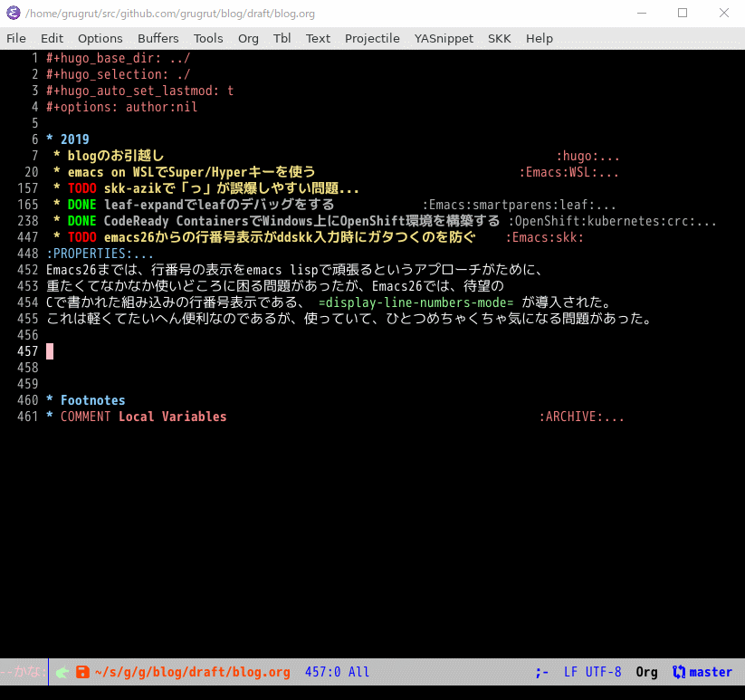The height and width of the screenshot is (700, 745).
Task: Expand the DONE CodeReady Containers heading
Action: [301, 220]
